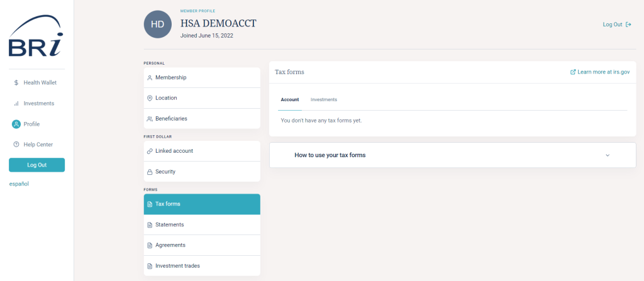Expand How to use your tax forms

click(x=330, y=155)
